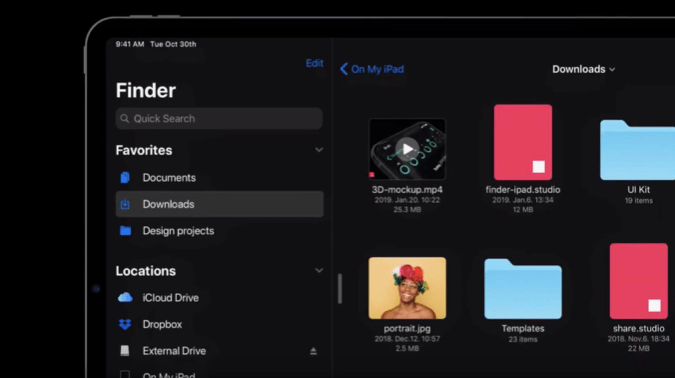Collapse the Locations section
The height and width of the screenshot is (378, 675).
pos(319,270)
